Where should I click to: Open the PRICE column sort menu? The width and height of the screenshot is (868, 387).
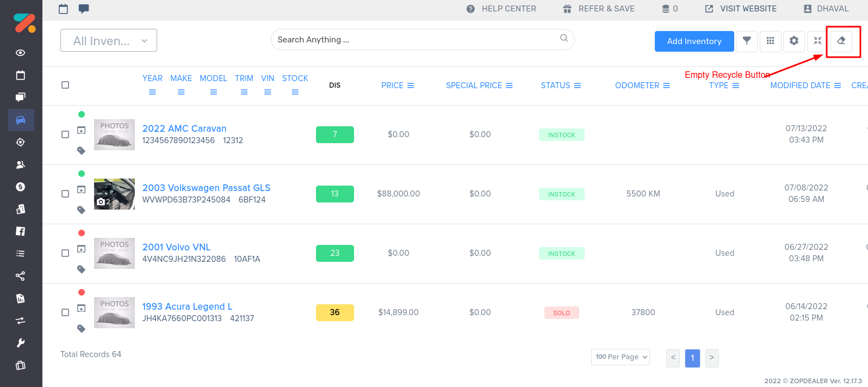click(x=411, y=85)
